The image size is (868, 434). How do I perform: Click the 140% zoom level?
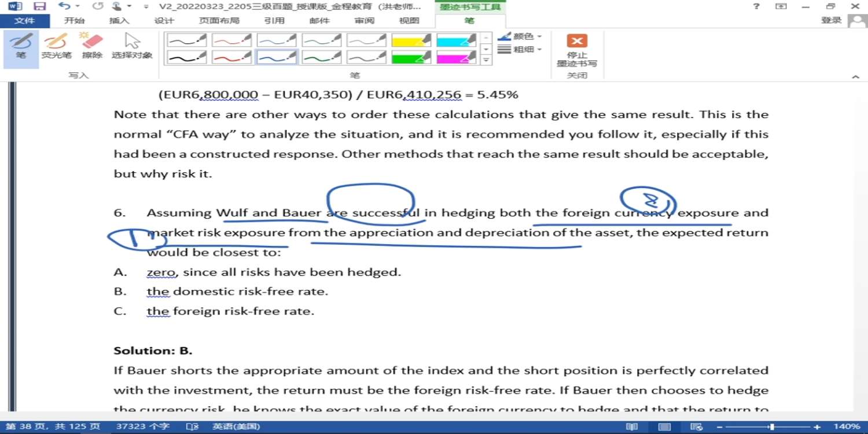pyautogui.click(x=848, y=426)
